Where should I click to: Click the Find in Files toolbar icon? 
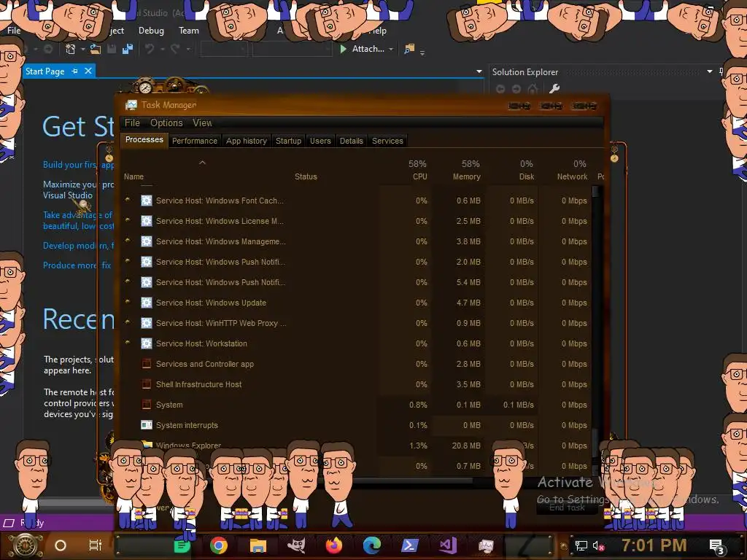pos(409,49)
